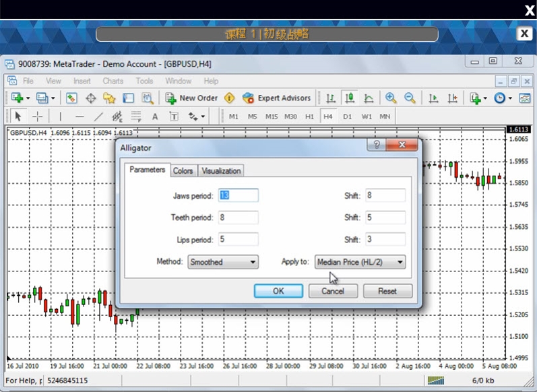Switch chart to M30 timeframe
This screenshot has width=537, height=392.
[x=290, y=117]
